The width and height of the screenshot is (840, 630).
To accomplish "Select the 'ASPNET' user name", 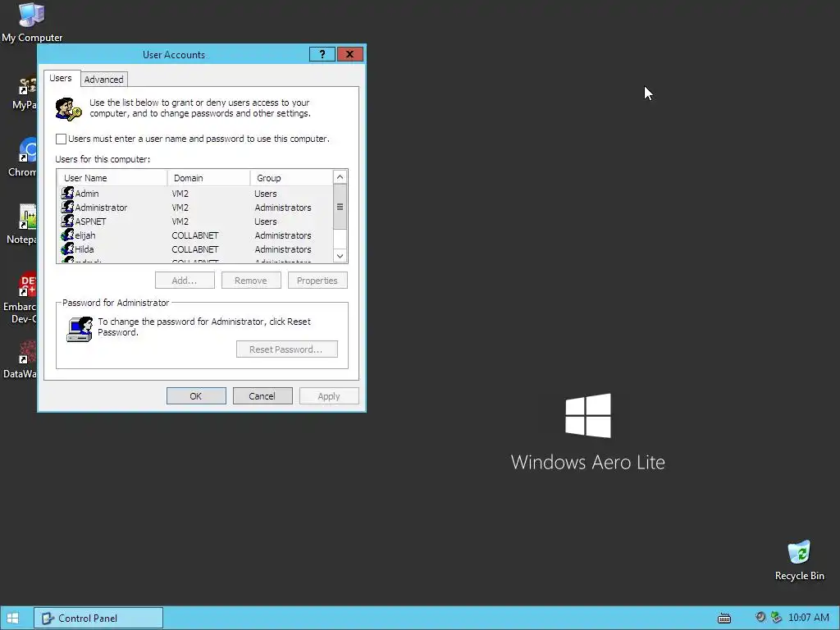I will pyautogui.click(x=90, y=221).
